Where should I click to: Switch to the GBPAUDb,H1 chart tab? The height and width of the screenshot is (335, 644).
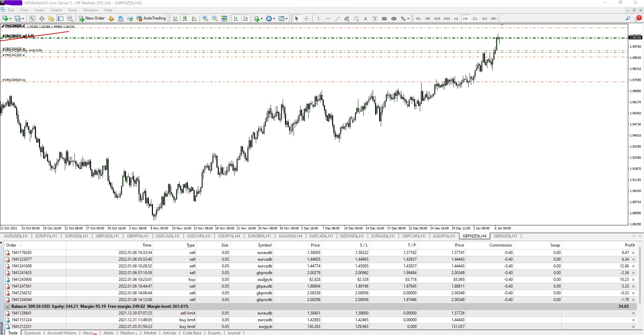[505, 236]
